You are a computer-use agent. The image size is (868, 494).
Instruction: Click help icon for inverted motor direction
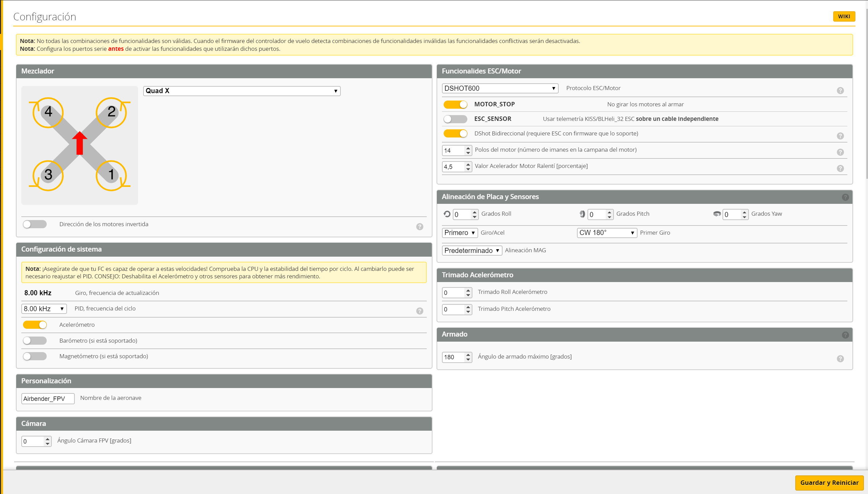coord(419,227)
